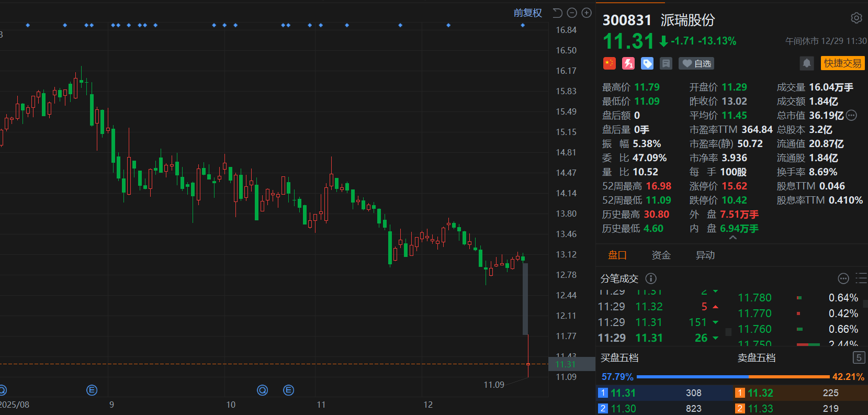
Task: Switch to the 异动 tab
Action: 705,255
